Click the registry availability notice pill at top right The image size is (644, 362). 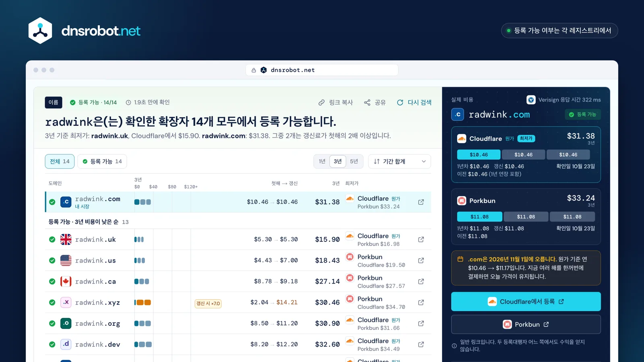pyautogui.click(x=559, y=31)
